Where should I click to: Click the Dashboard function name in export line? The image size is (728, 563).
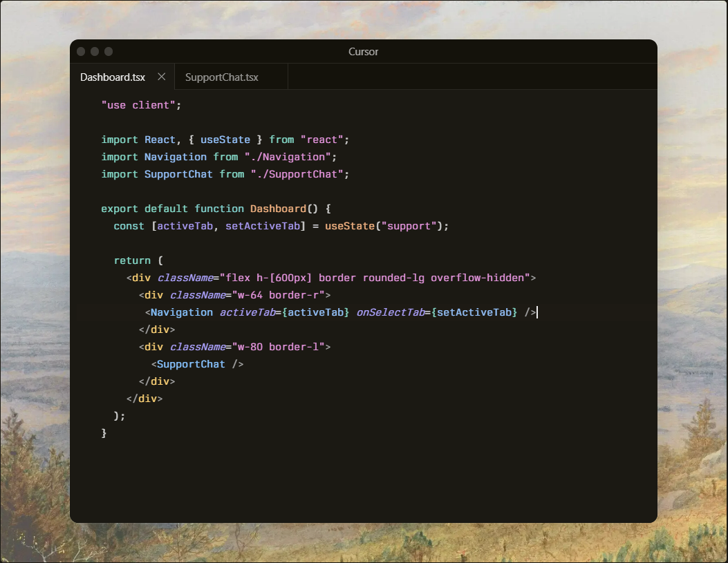click(x=278, y=209)
